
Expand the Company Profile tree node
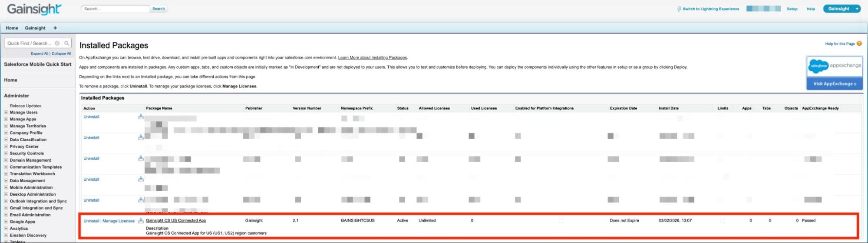[6, 133]
